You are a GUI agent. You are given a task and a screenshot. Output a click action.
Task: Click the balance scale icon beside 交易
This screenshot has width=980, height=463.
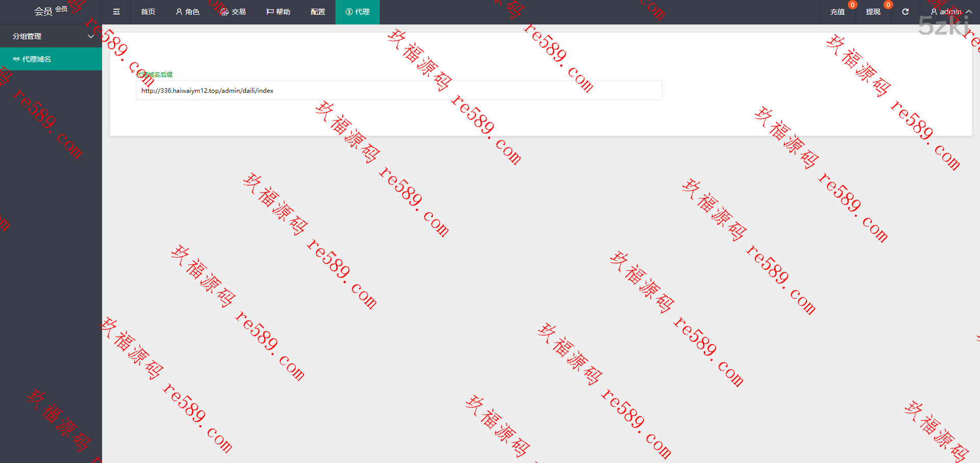(224, 12)
